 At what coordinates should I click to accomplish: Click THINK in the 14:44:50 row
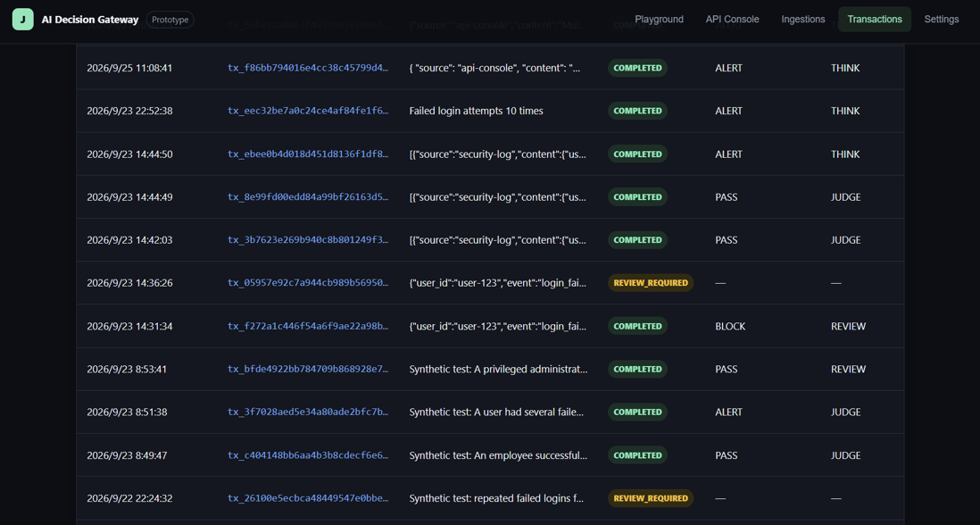tap(845, 154)
